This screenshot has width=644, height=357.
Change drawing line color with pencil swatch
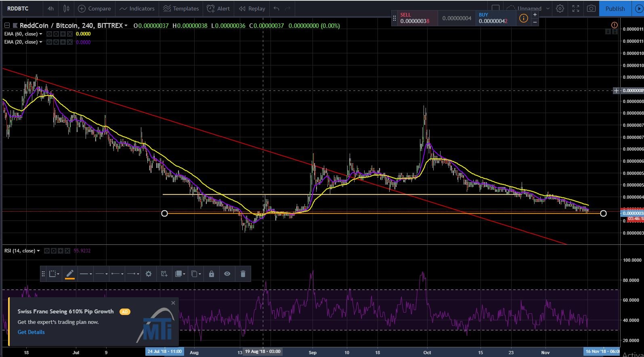(x=70, y=274)
